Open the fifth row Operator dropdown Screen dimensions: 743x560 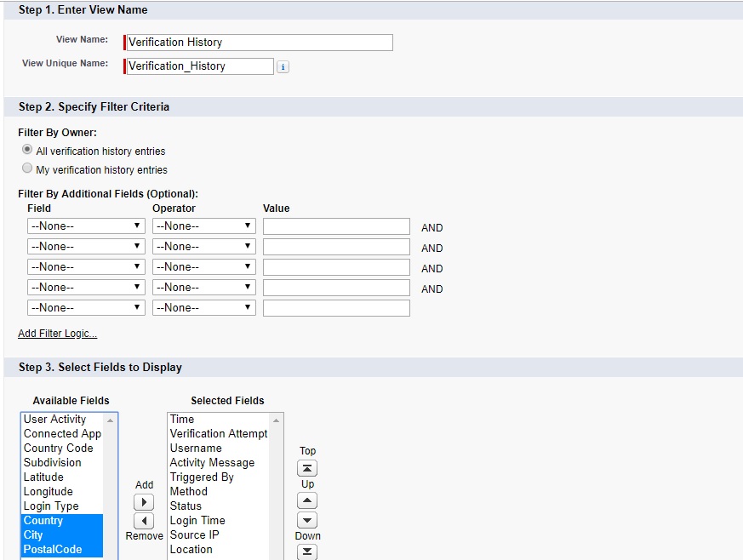coord(203,307)
